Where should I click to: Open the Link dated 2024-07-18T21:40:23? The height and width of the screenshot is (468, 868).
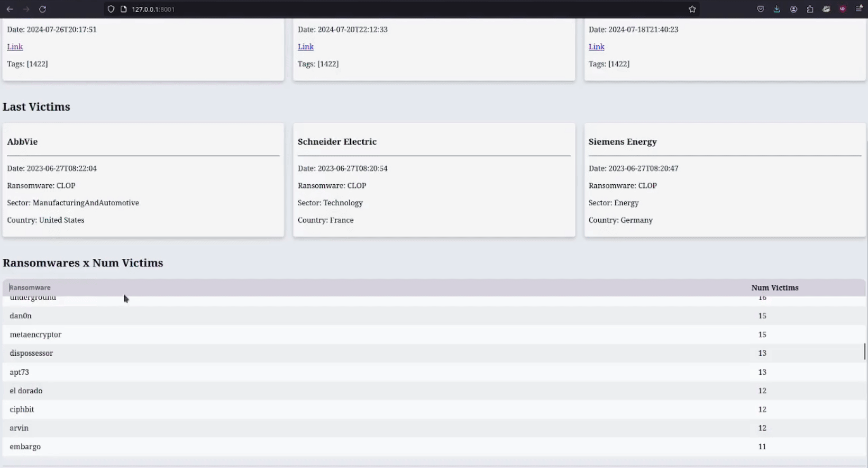(x=597, y=47)
